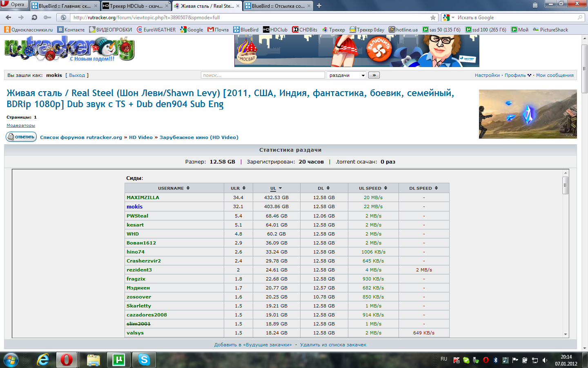Viewport: 588px width, 368px height.
Task: Sort seeders by UL SPEED column
Action: 373,188
